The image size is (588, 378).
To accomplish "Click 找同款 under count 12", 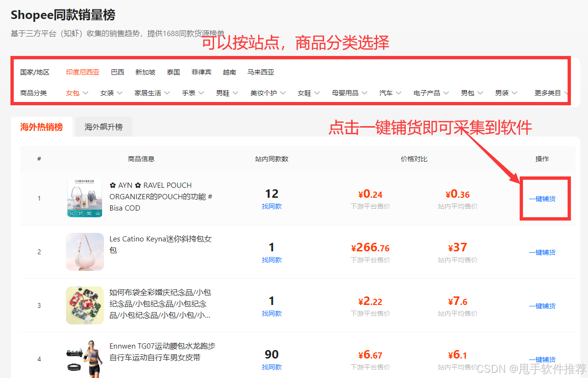I will pyautogui.click(x=271, y=207).
